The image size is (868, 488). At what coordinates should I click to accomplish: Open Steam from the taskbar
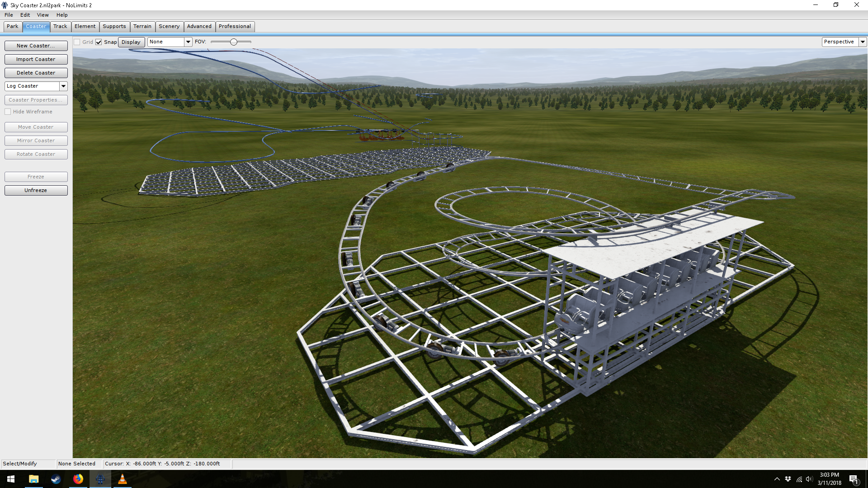(56, 479)
